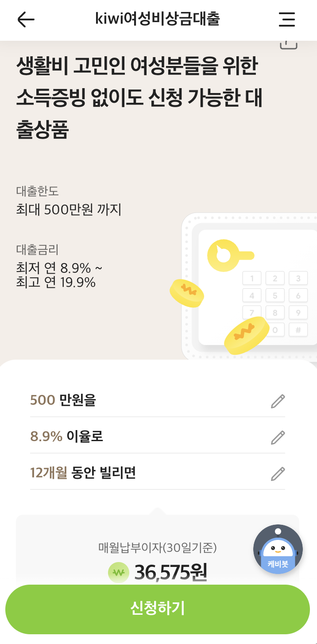The width and height of the screenshot is (317, 644).
Task: Tap the kiwi여성비상금대출 title
Action: click(x=158, y=19)
